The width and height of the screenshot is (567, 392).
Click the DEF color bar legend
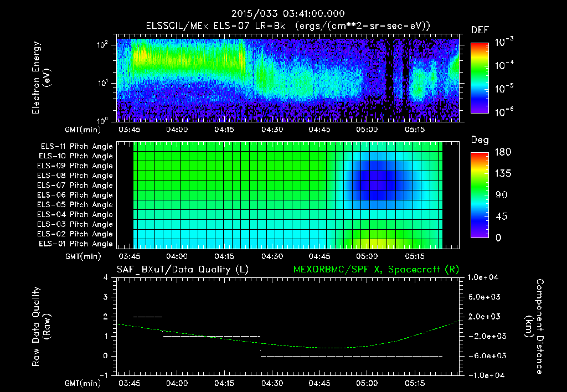pos(480,78)
